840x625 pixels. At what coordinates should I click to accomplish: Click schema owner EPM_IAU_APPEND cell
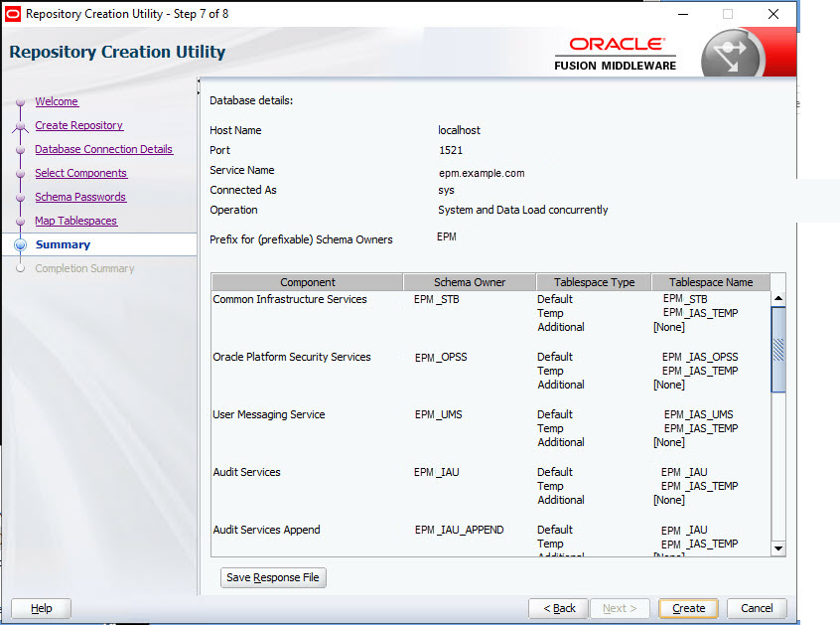click(459, 530)
